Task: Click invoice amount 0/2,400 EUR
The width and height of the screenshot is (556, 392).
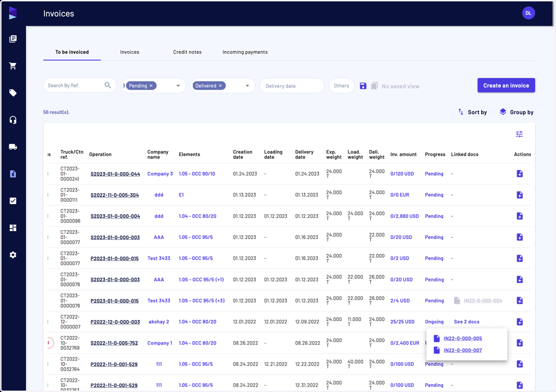Action: click(x=405, y=343)
